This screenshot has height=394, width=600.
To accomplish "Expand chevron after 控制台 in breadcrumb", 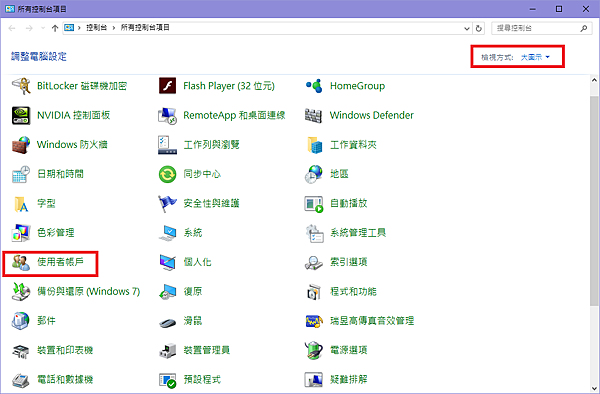I will (x=114, y=28).
